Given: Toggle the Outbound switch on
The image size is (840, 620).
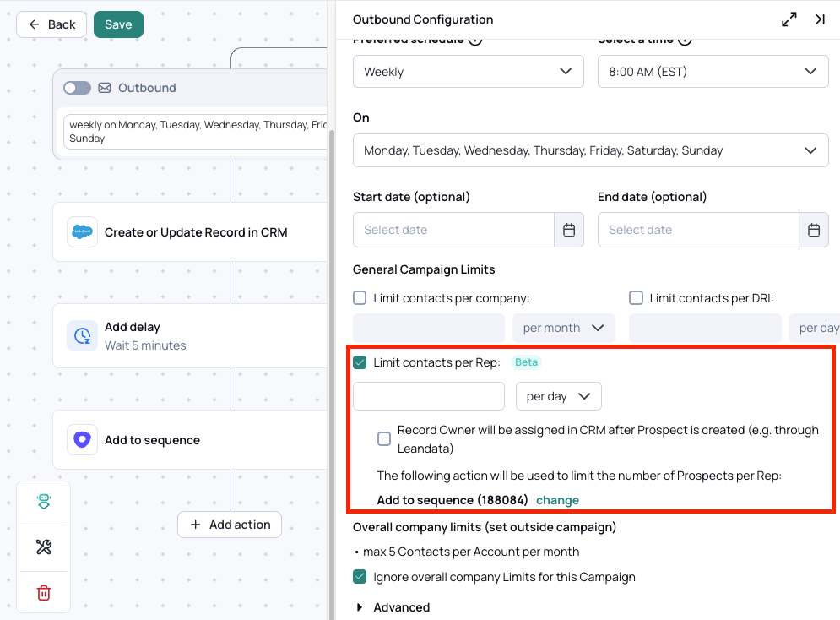Looking at the screenshot, I should [x=77, y=88].
